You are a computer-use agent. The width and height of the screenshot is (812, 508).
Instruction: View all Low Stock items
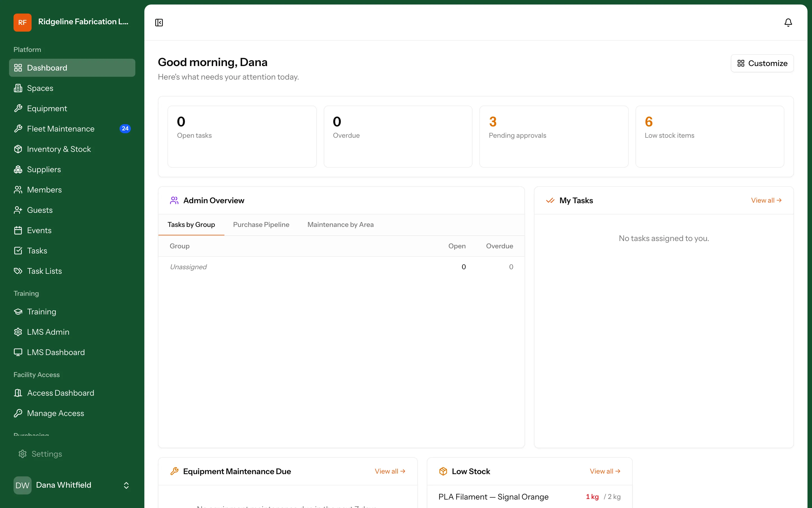(605, 471)
